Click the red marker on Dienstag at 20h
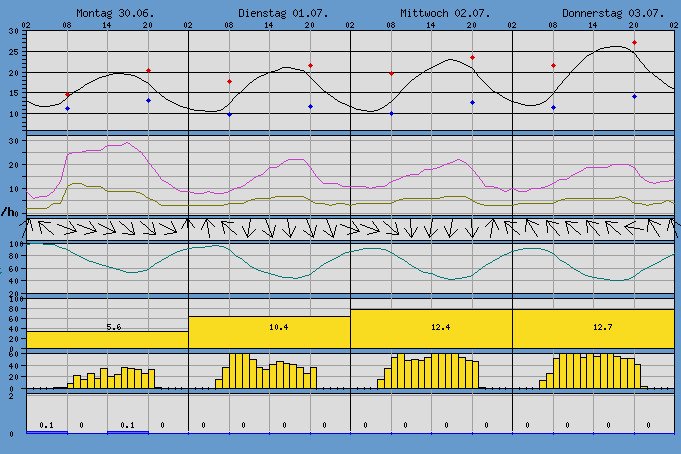 (310, 66)
